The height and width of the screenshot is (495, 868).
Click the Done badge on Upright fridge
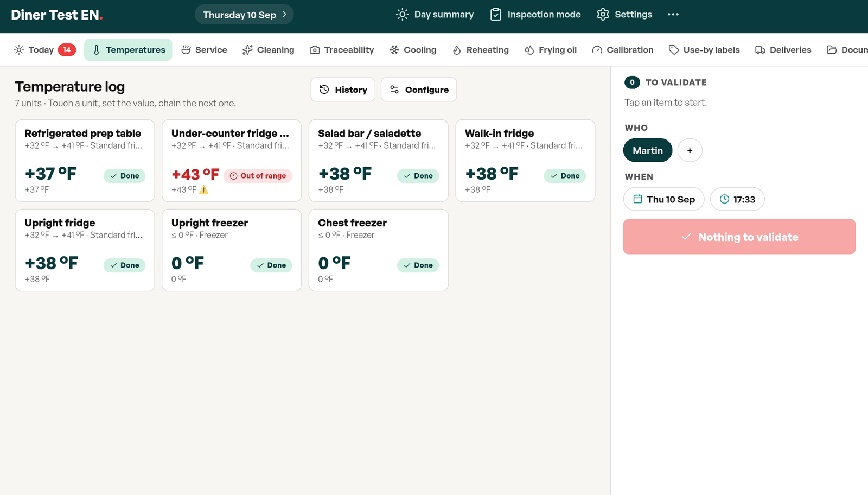(124, 265)
